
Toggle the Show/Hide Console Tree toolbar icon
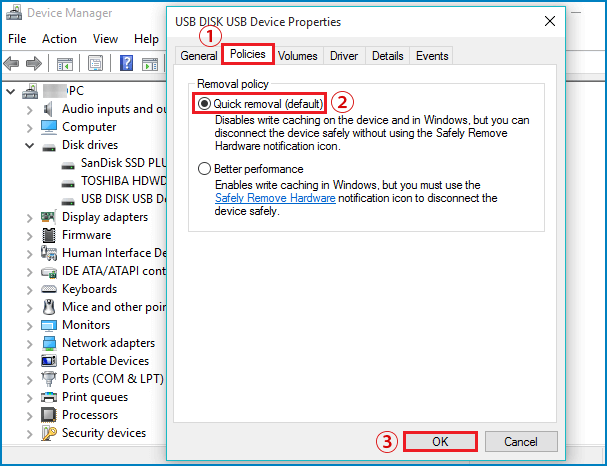[65, 63]
